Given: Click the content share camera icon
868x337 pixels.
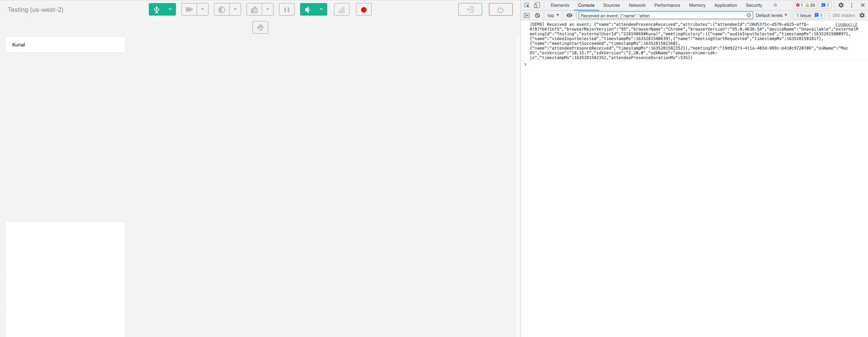Looking at the screenshot, I should point(254,10).
